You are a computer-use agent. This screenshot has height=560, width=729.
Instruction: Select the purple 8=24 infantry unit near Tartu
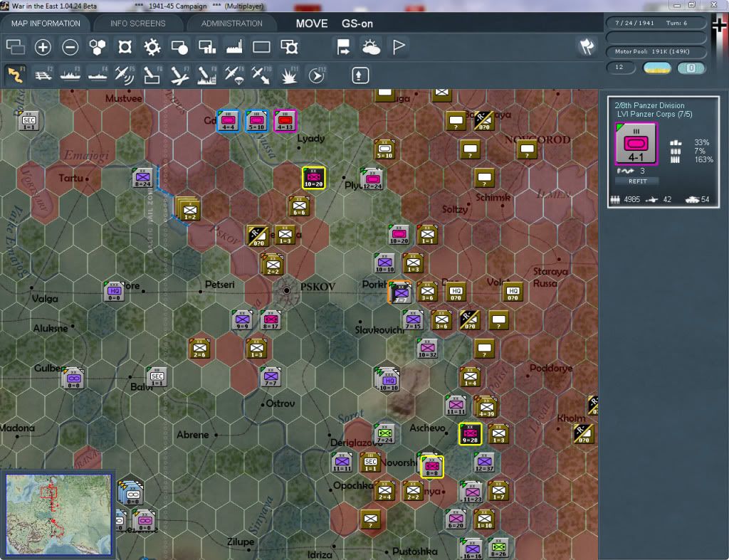point(142,178)
